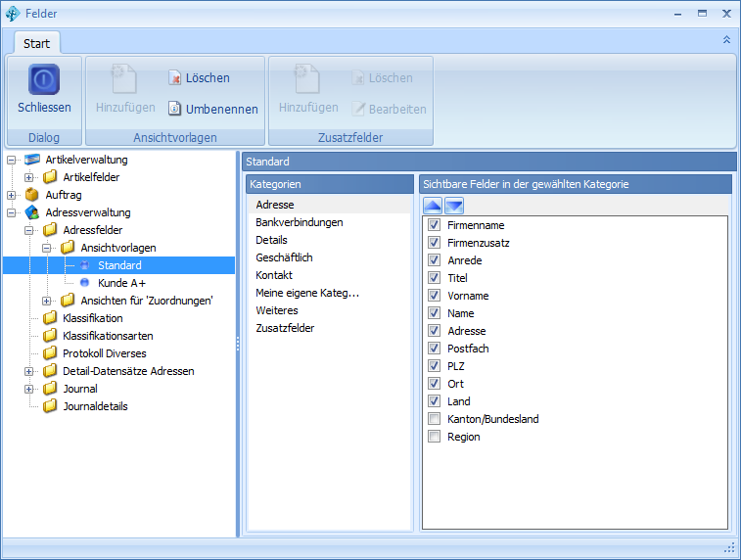Screen dimensions: 741x560
Task: Click Artikelfelder folder icon
Action: [50, 177]
